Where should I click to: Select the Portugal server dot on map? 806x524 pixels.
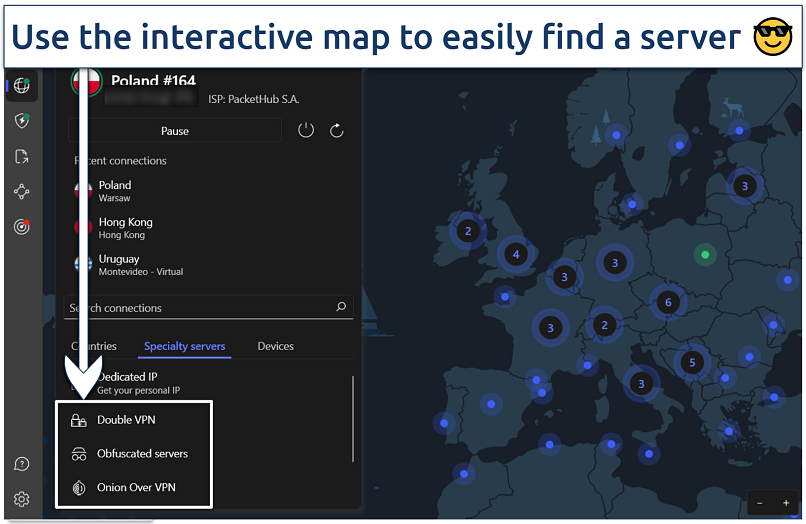444,423
